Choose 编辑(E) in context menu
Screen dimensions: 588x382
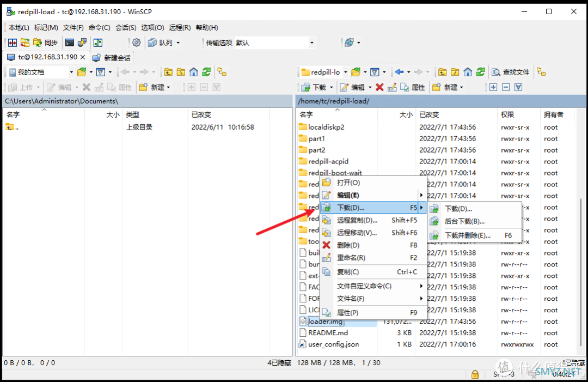pos(373,195)
